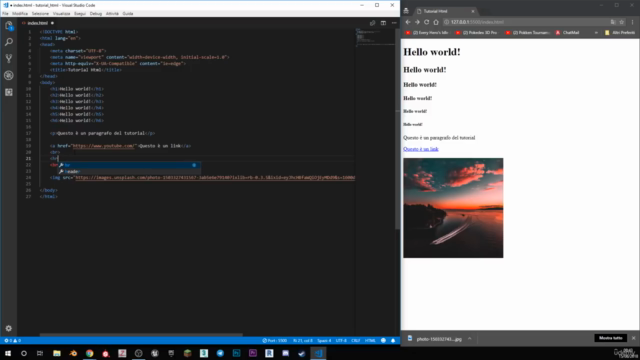The width and height of the screenshot is (640, 360).
Task: Open the Esegui menu
Action: pos(80,13)
